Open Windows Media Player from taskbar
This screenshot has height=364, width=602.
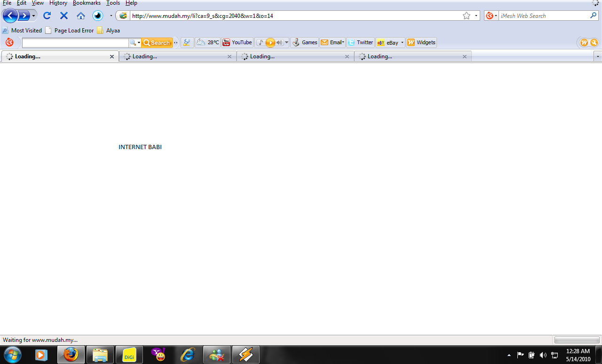pyautogui.click(x=41, y=355)
